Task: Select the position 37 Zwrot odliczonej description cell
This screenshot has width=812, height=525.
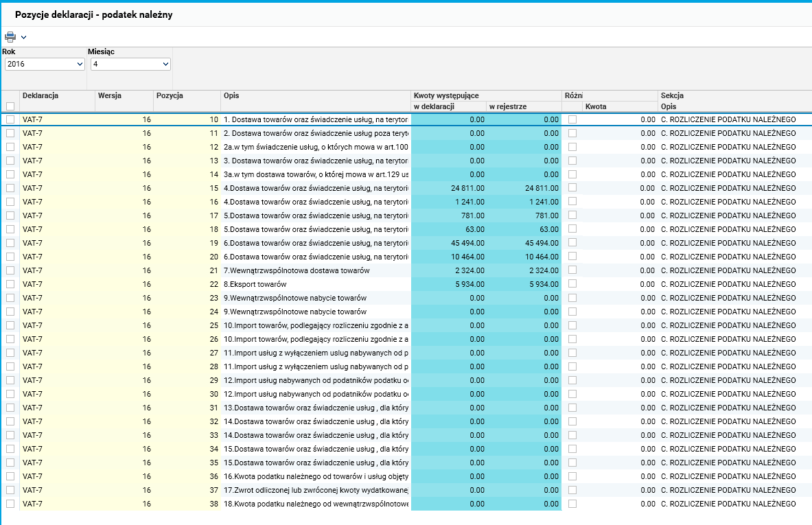Action: click(x=316, y=490)
